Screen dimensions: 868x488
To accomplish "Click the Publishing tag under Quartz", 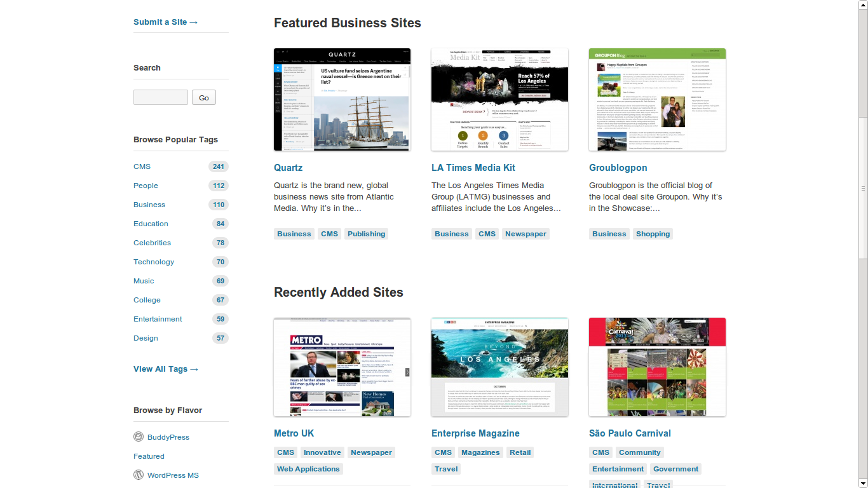I will (x=367, y=234).
